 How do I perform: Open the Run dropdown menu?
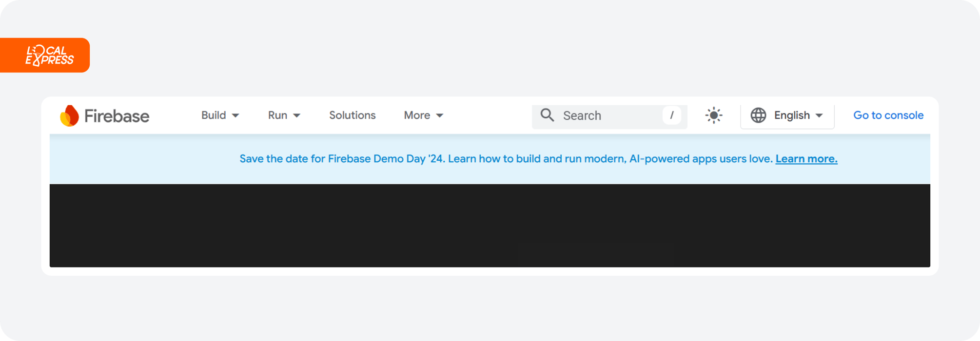pyautogui.click(x=284, y=115)
